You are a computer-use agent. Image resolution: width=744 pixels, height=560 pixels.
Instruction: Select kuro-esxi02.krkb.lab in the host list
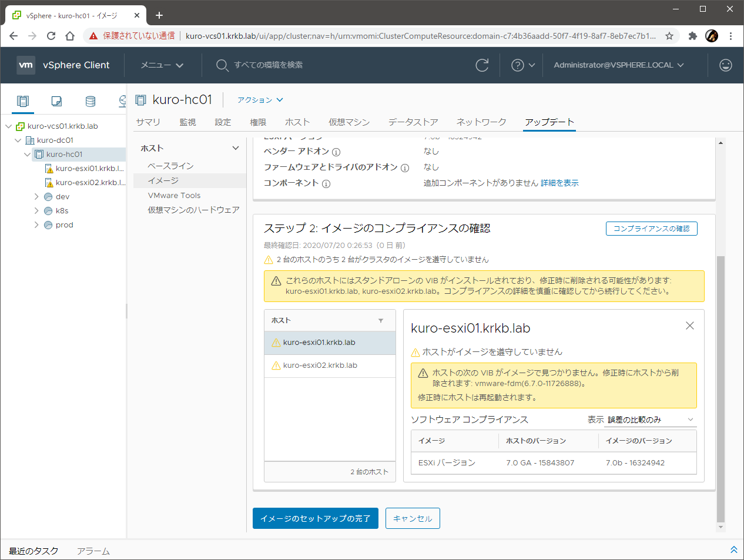320,365
